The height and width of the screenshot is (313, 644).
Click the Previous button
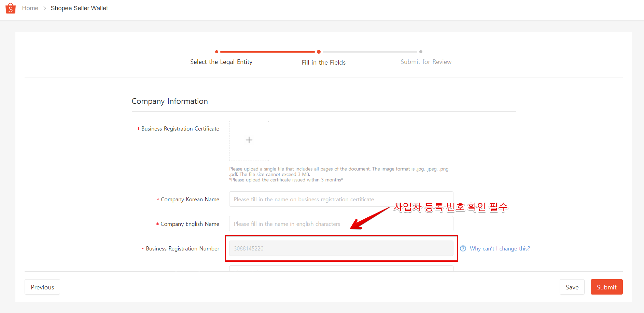pos(42,287)
